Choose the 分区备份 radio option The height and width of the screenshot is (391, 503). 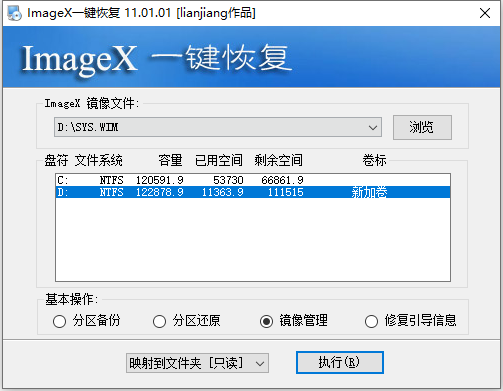pyautogui.click(x=86, y=321)
